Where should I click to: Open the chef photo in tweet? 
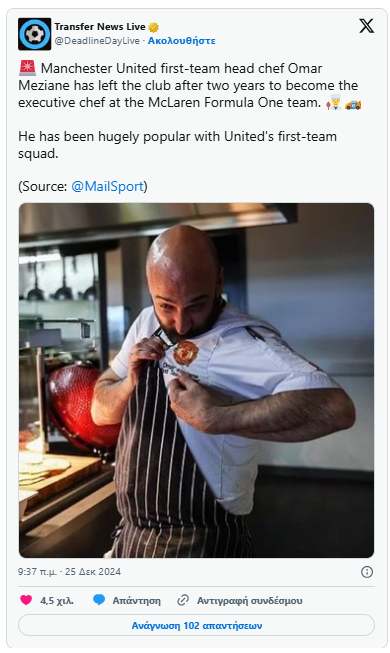196,380
